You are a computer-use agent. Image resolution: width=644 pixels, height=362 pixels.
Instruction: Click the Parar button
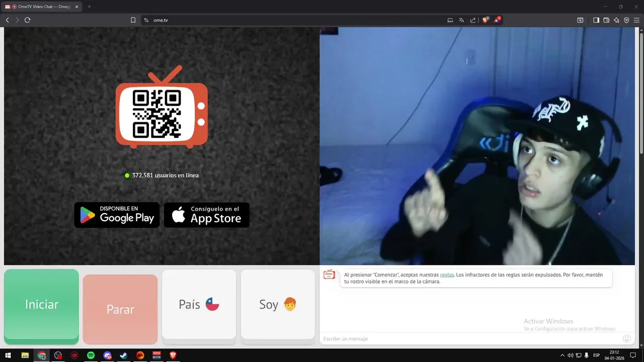pos(120,309)
